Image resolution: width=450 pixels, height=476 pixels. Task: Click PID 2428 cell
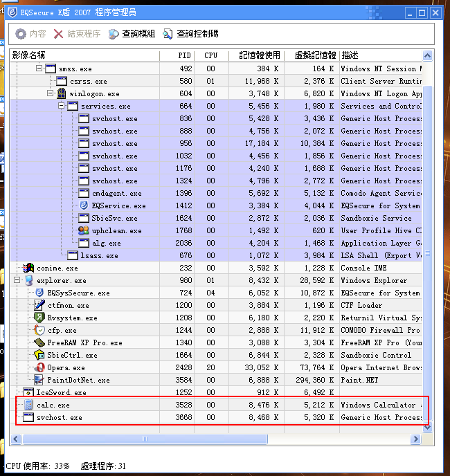point(184,367)
